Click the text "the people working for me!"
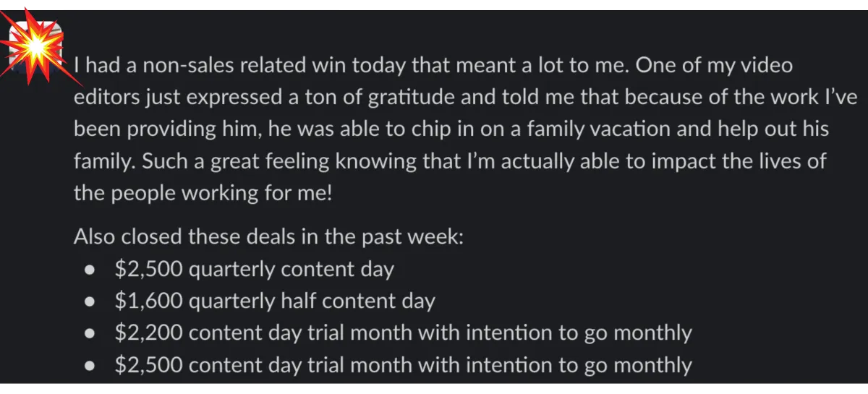868x394 pixels. click(x=203, y=193)
